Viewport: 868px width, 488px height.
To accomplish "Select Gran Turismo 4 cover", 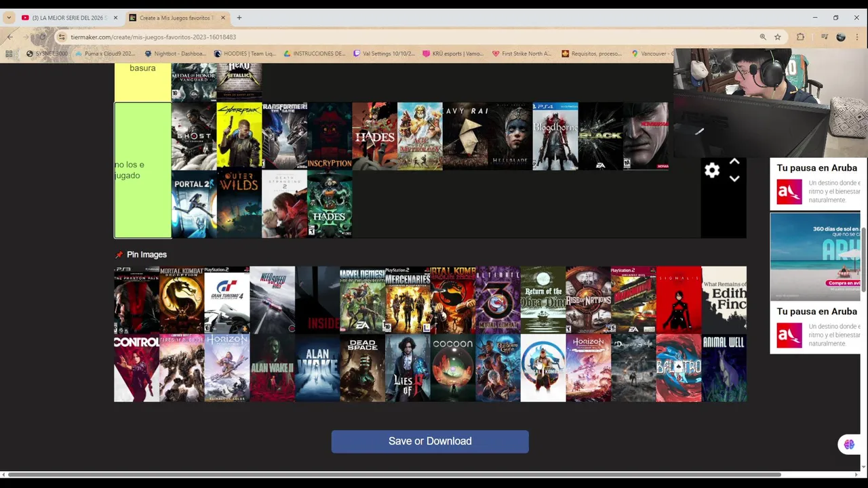I will tap(226, 300).
